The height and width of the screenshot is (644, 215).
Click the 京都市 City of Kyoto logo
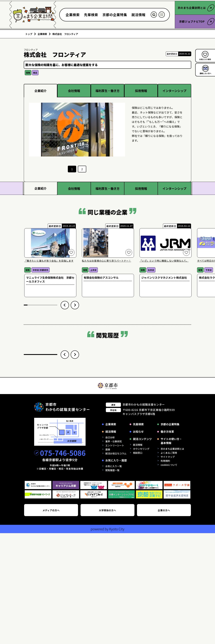107,386
